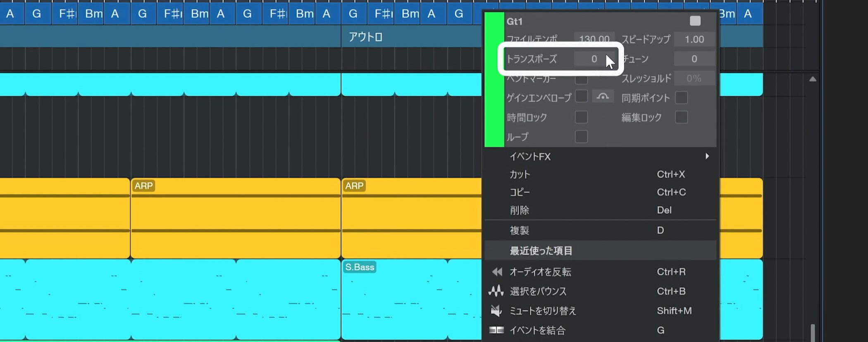Check the 同期ポイント checkbox
The width and height of the screenshot is (868, 342).
point(681,98)
